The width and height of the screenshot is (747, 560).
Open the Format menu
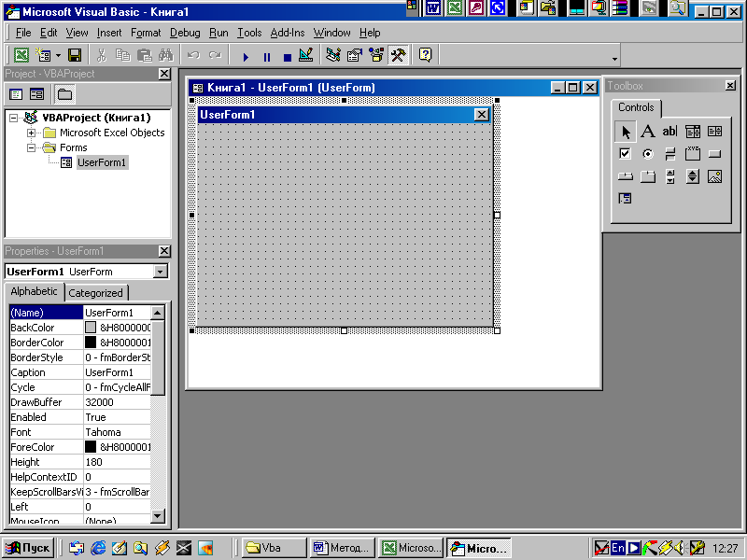(x=146, y=33)
